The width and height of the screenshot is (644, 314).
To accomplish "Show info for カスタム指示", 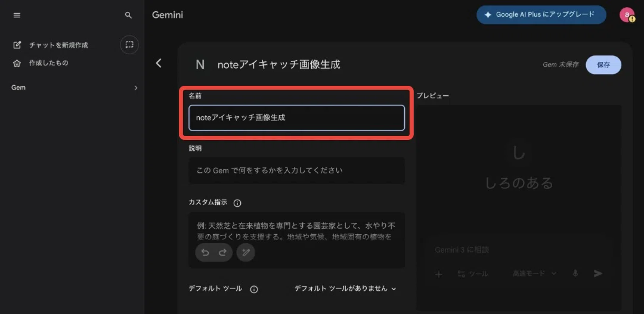I will tap(237, 203).
